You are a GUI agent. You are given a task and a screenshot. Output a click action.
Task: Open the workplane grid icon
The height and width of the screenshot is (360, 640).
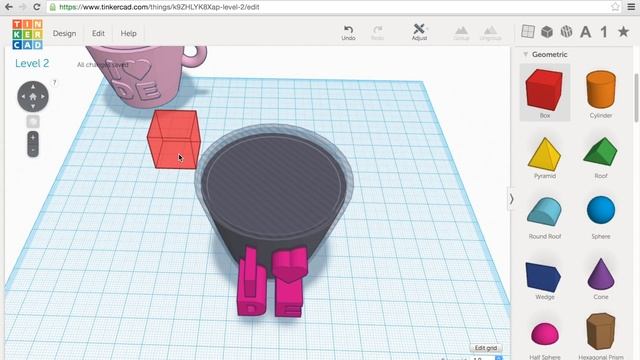[x=528, y=32]
